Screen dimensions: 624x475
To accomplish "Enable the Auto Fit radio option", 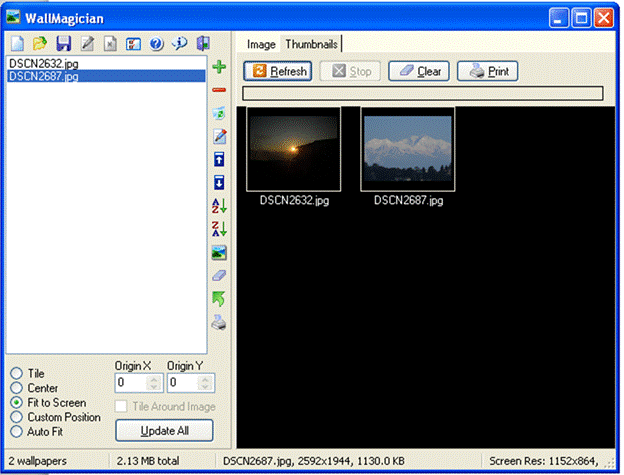I will 16,431.
